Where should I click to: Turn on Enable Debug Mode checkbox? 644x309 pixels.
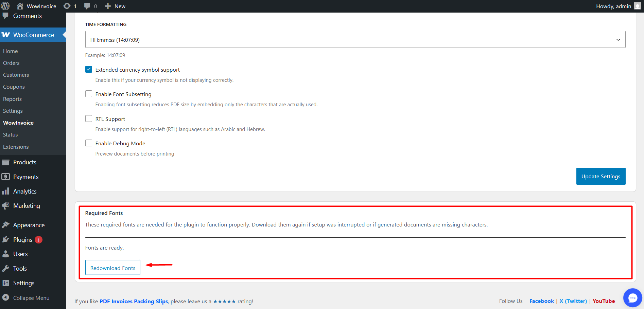(89, 143)
